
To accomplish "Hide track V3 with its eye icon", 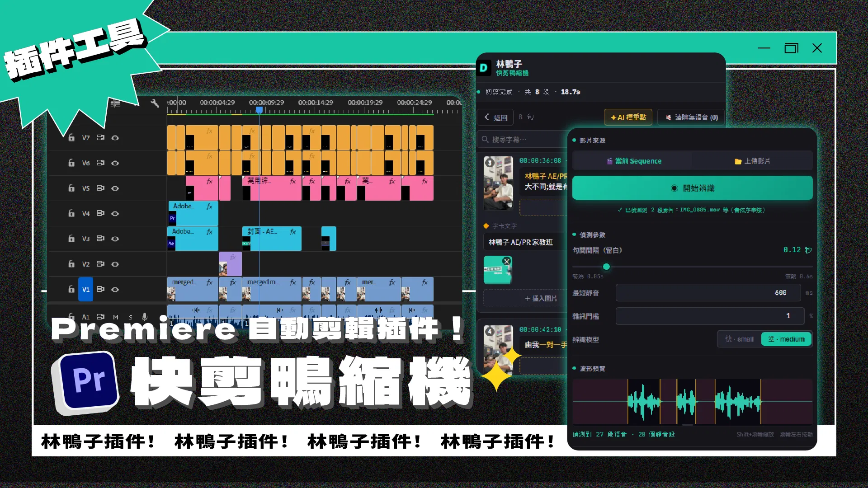I will [115, 239].
